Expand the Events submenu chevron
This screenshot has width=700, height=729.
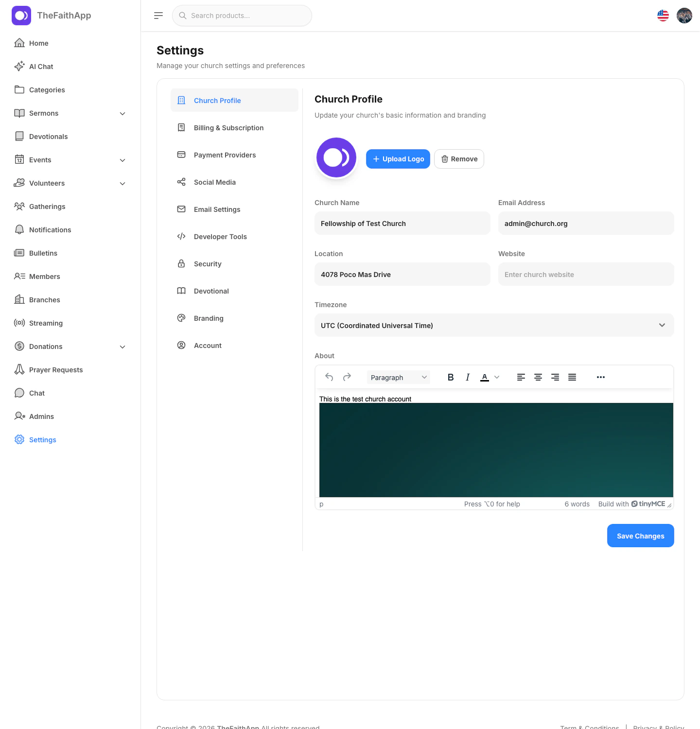tap(122, 160)
